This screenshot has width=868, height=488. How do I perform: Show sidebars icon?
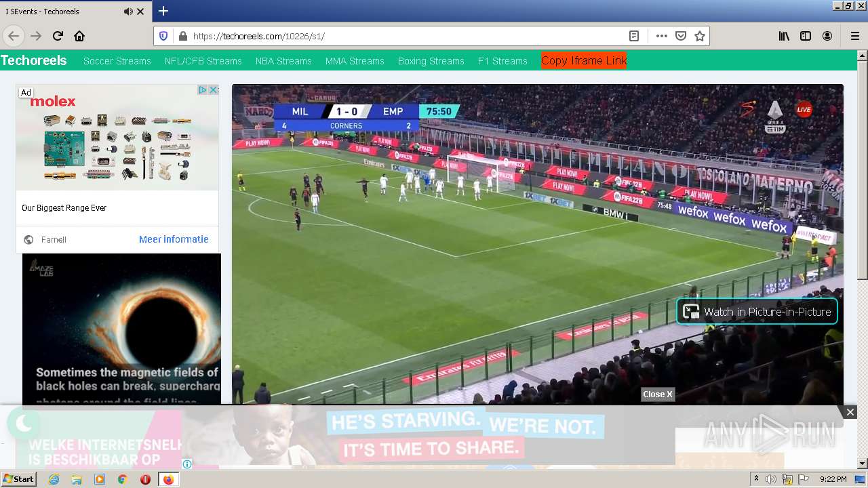(806, 36)
